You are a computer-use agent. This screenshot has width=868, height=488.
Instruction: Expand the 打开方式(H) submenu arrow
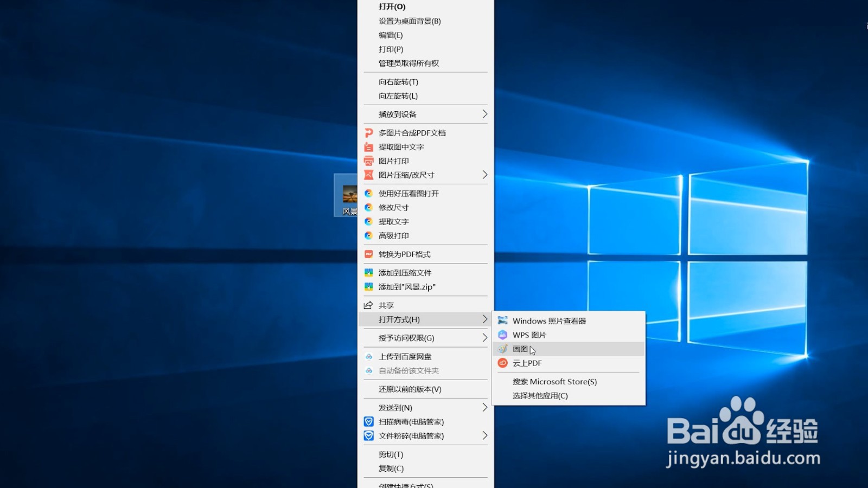pos(484,319)
